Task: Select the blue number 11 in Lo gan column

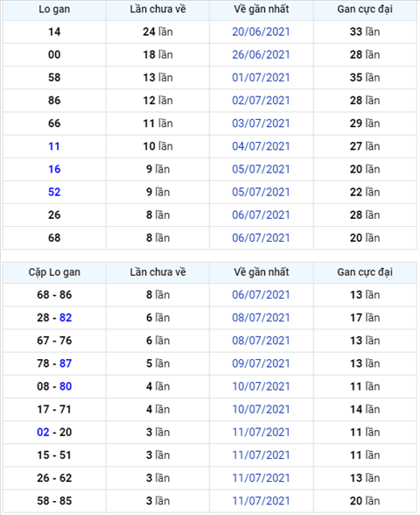Action: coord(54,146)
